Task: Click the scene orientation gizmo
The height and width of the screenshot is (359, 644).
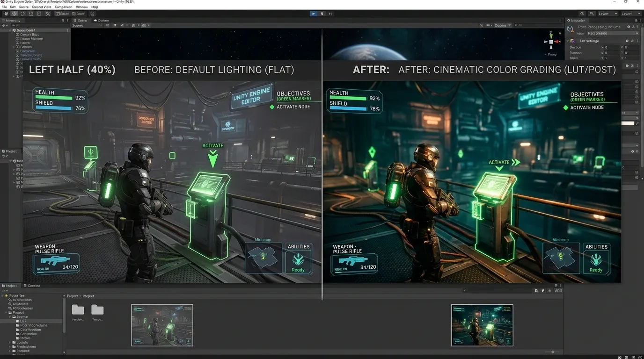Action: (551, 43)
